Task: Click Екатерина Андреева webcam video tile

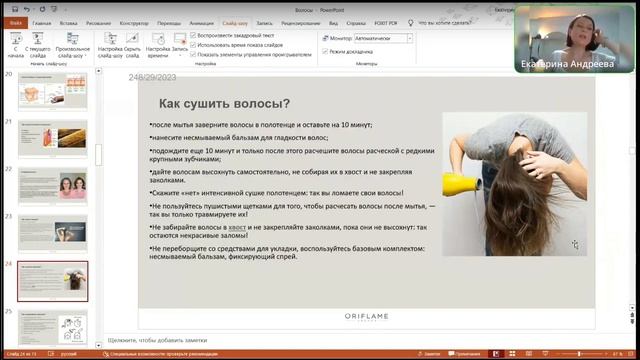Action: [x=575, y=39]
